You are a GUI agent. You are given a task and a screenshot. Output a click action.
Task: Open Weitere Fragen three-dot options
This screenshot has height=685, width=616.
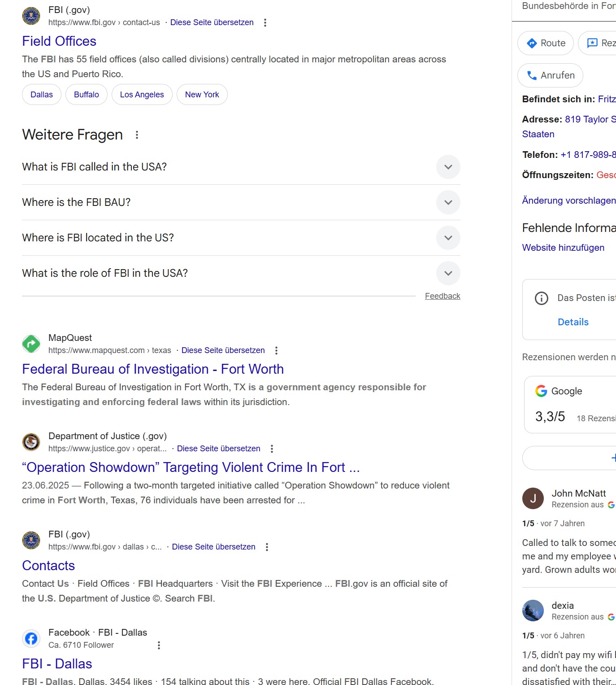click(x=137, y=135)
